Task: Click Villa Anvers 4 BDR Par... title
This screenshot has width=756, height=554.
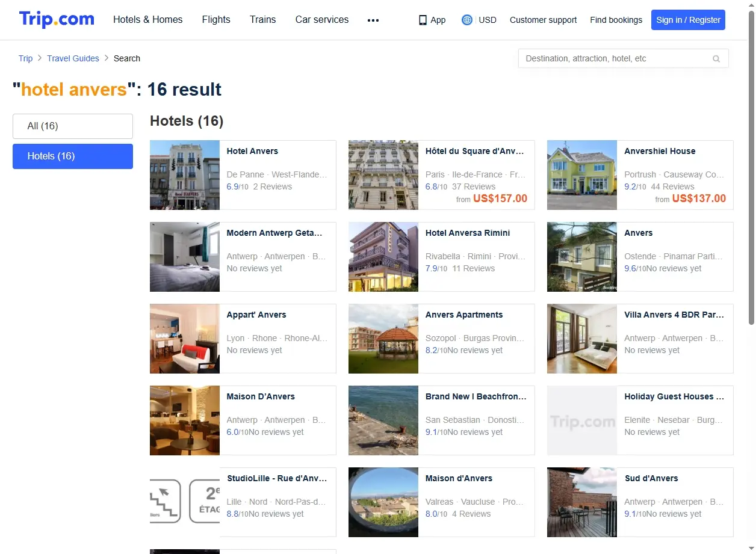Action: click(674, 315)
